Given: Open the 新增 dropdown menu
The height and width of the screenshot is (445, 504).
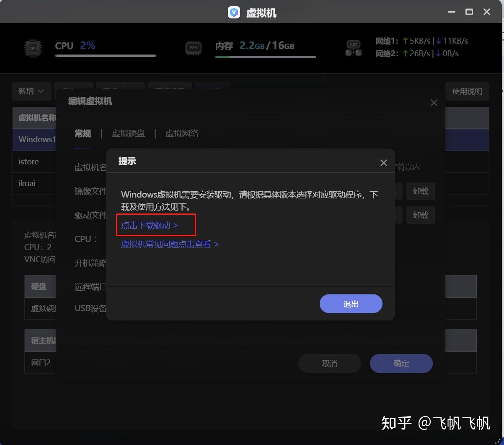Looking at the screenshot, I should pos(31,91).
